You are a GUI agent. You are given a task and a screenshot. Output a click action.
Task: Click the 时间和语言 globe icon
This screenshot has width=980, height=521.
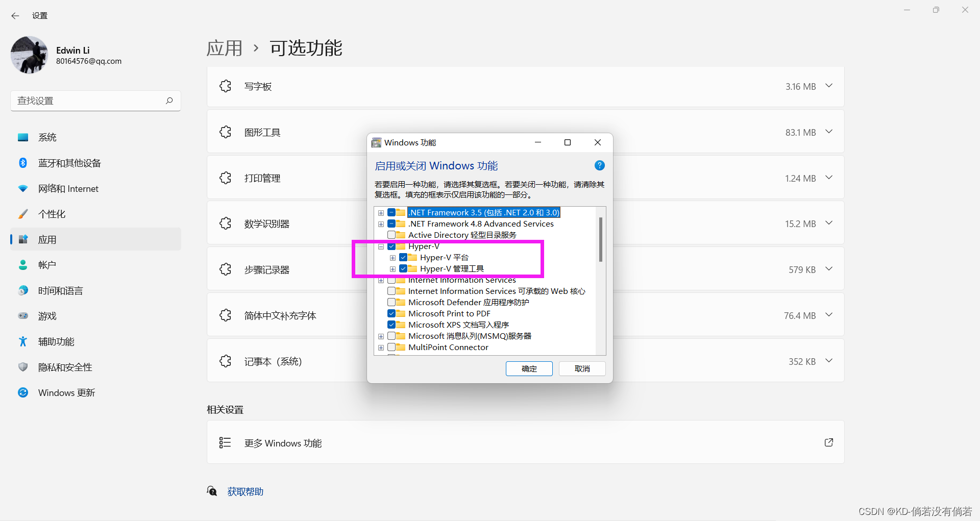pos(23,290)
